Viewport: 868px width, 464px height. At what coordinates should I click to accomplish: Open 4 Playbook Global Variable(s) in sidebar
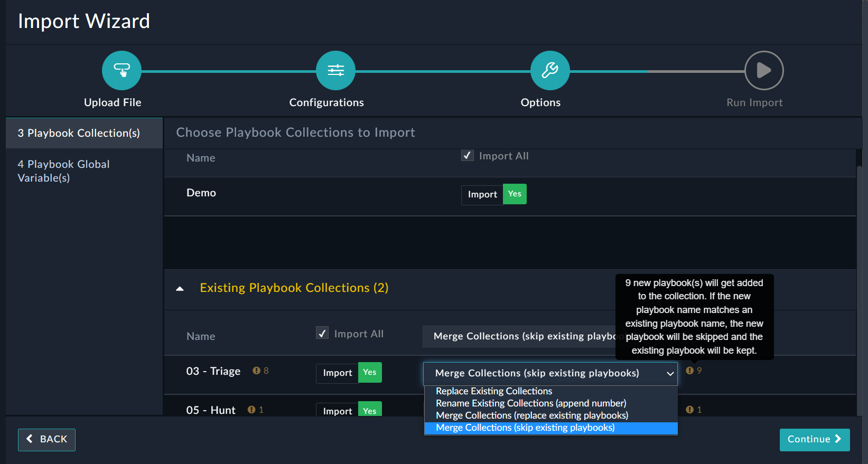63,171
